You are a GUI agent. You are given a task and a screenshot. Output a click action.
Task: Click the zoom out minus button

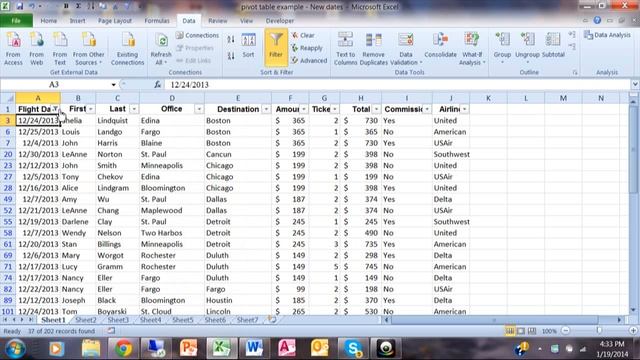click(566, 331)
